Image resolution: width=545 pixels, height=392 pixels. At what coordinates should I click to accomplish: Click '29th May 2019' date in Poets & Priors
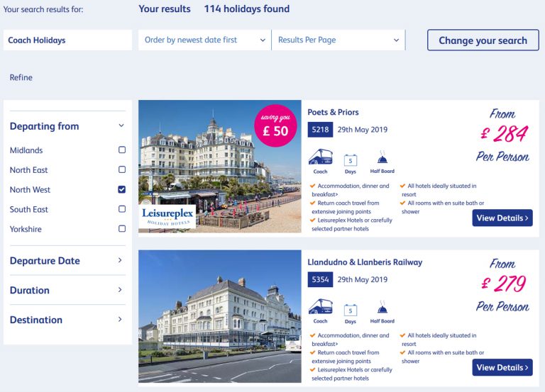click(x=363, y=130)
